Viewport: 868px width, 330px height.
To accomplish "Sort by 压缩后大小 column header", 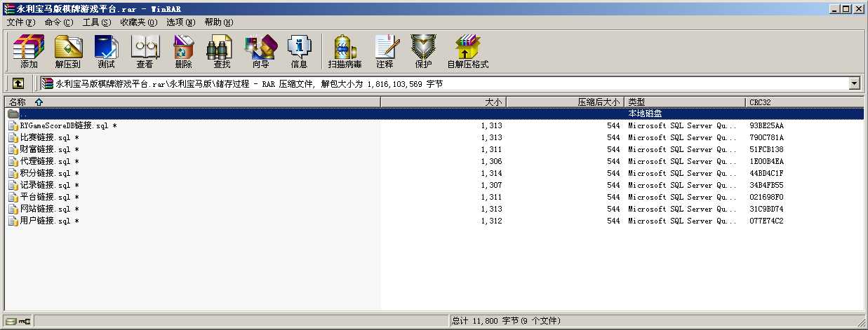I will click(x=565, y=102).
